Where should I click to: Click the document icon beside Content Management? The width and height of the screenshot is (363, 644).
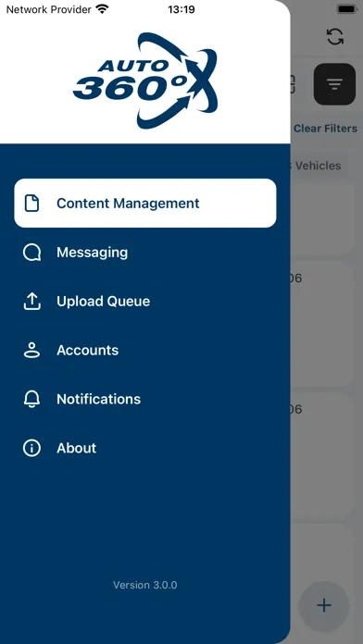[31, 204]
